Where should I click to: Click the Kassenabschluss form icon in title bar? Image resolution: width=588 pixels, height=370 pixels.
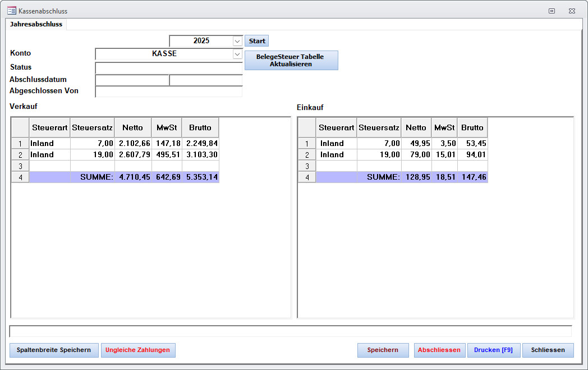coord(11,11)
